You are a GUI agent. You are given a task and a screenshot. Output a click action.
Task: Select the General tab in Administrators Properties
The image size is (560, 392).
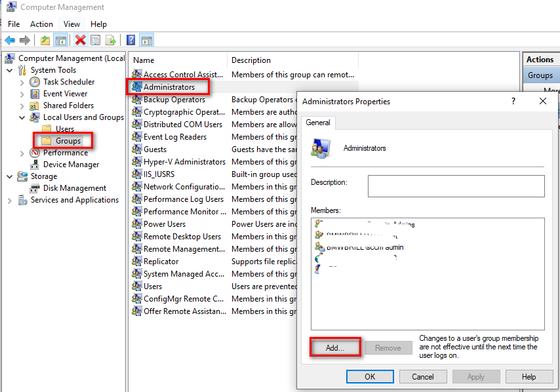tap(318, 123)
